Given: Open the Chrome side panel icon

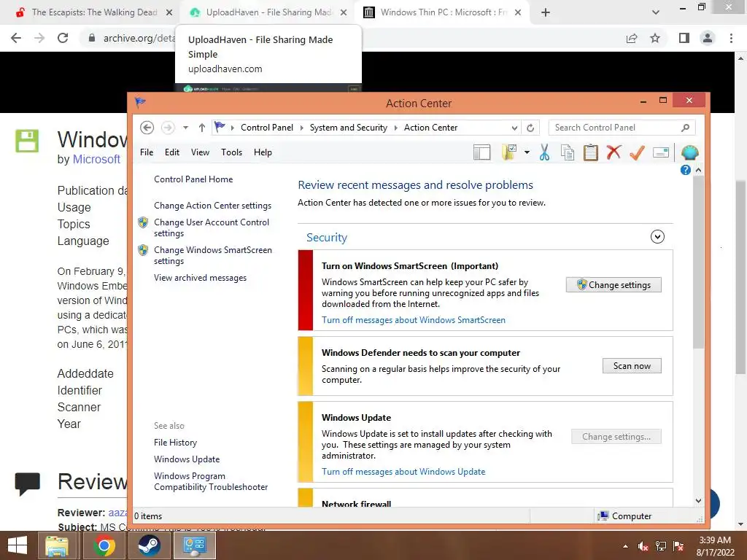Looking at the screenshot, I should (x=684, y=38).
